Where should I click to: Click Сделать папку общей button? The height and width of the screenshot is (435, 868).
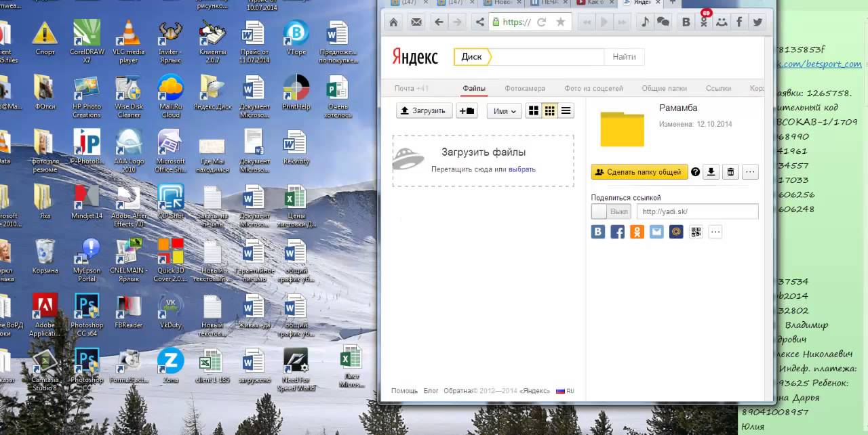[639, 172]
